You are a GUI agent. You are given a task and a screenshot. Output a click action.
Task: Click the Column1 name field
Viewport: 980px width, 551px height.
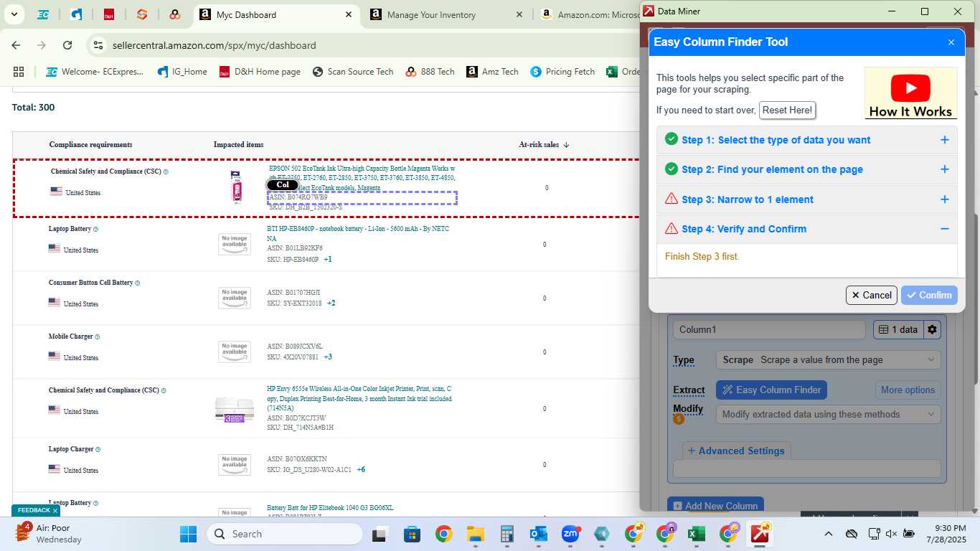pyautogui.click(x=769, y=330)
